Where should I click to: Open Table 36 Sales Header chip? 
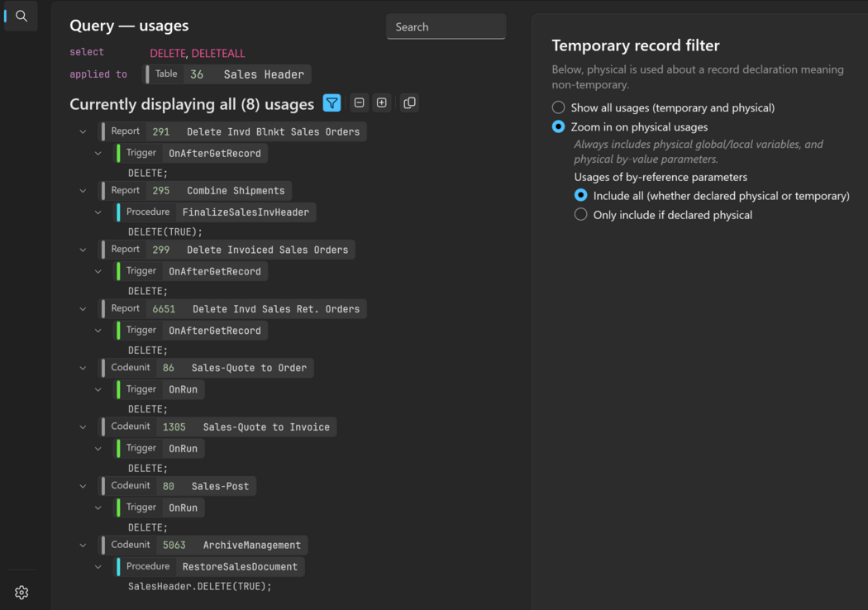coord(227,74)
